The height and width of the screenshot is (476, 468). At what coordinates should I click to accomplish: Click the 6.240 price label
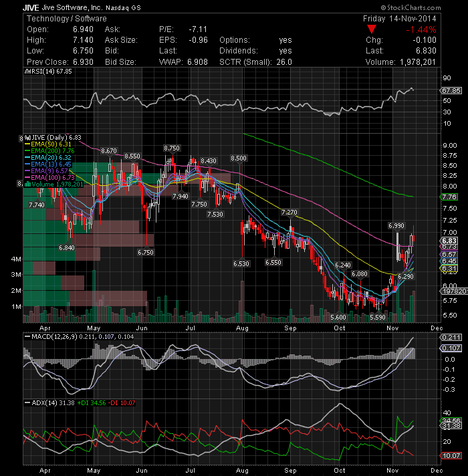[343, 265]
